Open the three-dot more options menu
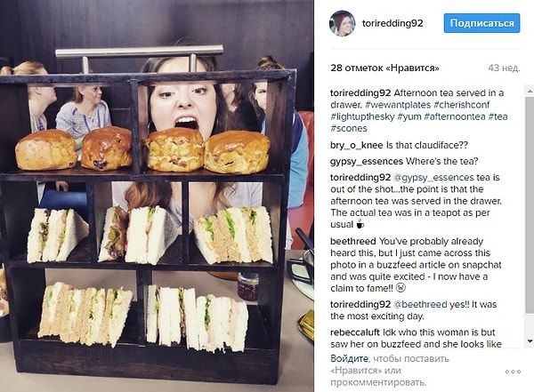 (514, 372)
